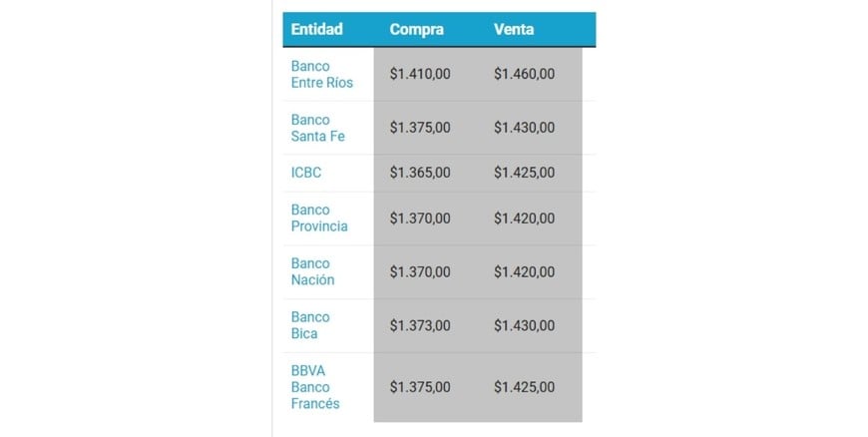Open the Banco Bica link
The image size is (868, 437).
[x=310, y=325]
